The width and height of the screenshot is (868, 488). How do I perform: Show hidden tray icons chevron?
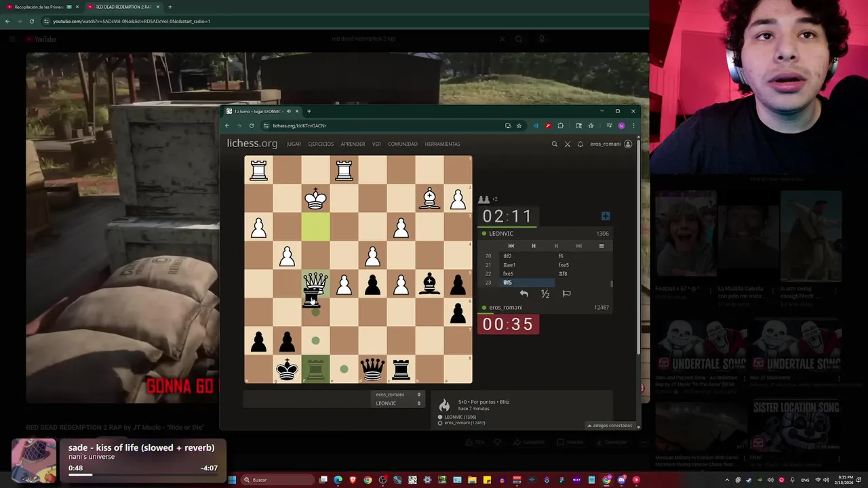[x=728, y=480]
